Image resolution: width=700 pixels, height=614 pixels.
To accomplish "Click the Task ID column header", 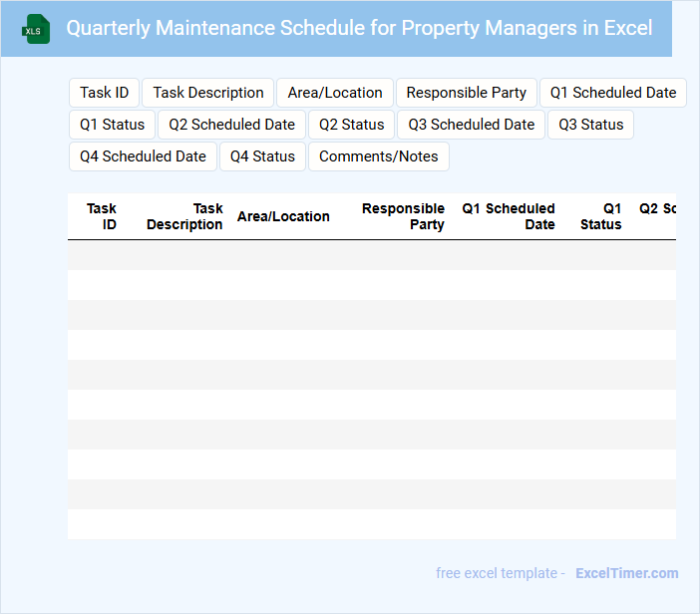I will 102,216.
